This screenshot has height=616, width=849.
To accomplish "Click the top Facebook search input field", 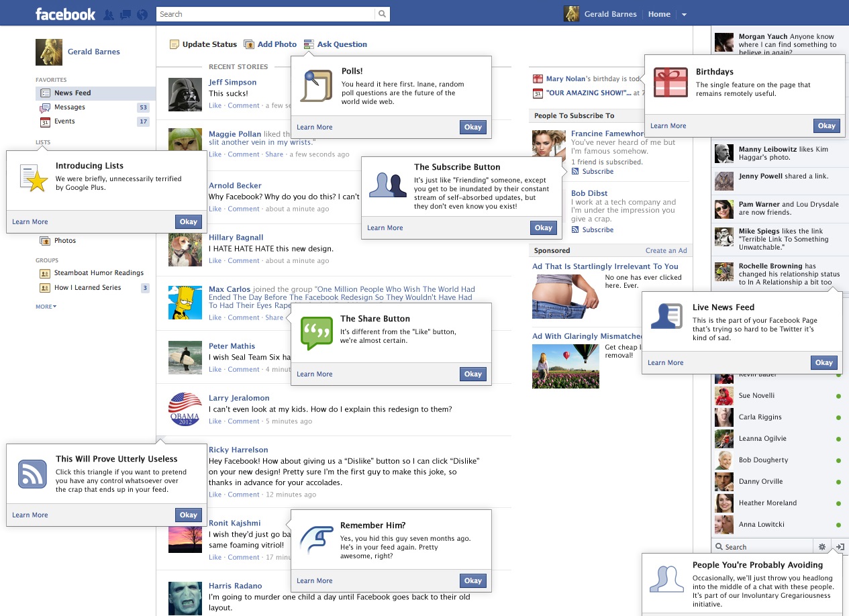I will tap(266, 14).
